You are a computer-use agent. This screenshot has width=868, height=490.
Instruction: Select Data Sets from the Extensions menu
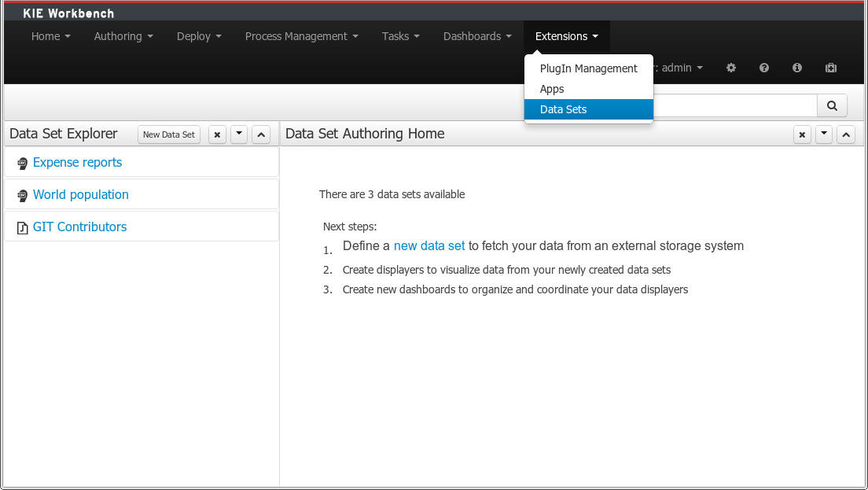[x=562, y=109]
